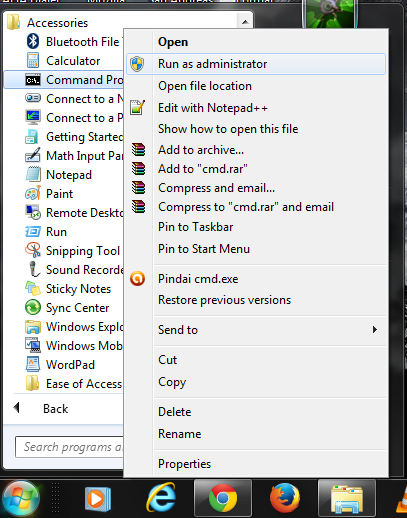407x518 pixels.
Task: Click the Back label in the Start menu
Action: (55, 409)
